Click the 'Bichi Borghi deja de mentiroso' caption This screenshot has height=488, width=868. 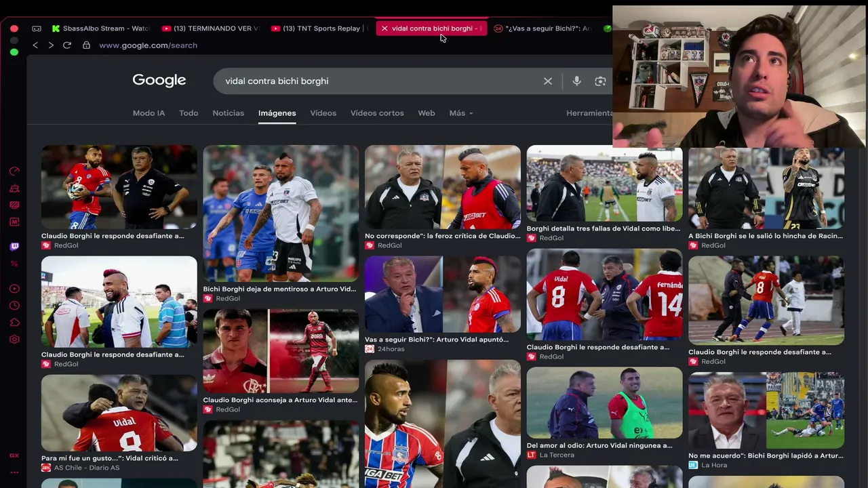click(x=279, y=289)
